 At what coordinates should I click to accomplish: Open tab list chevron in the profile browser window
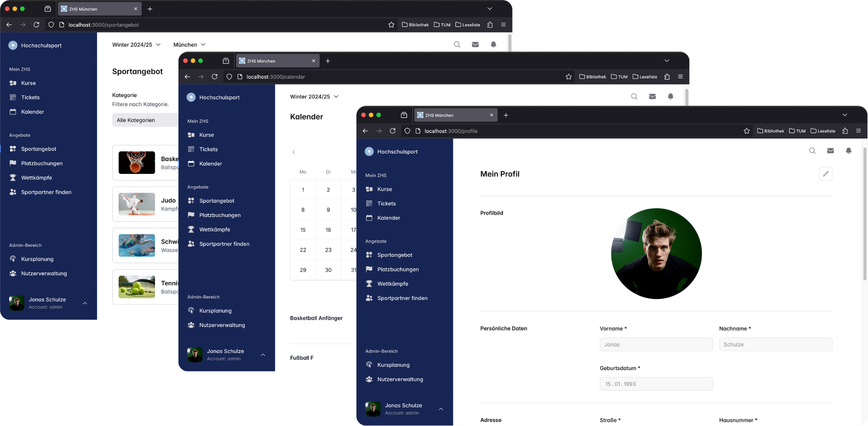[845, 115]
